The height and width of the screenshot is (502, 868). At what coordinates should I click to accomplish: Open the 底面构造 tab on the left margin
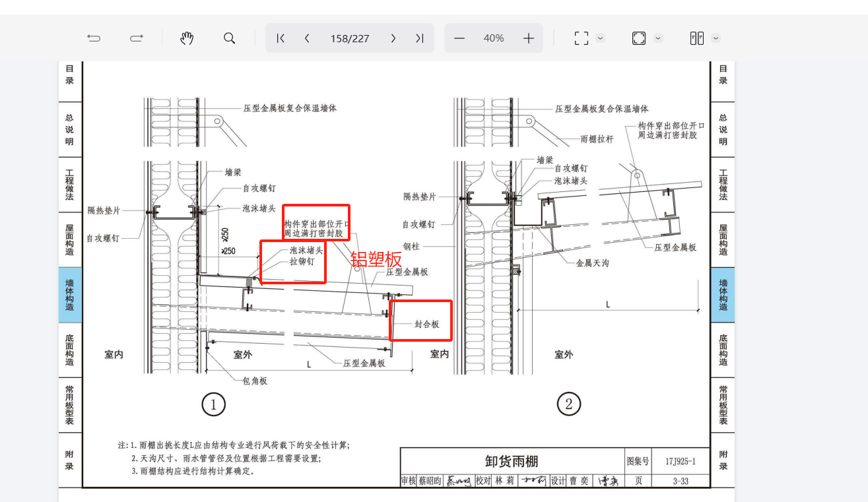[70, 350]
